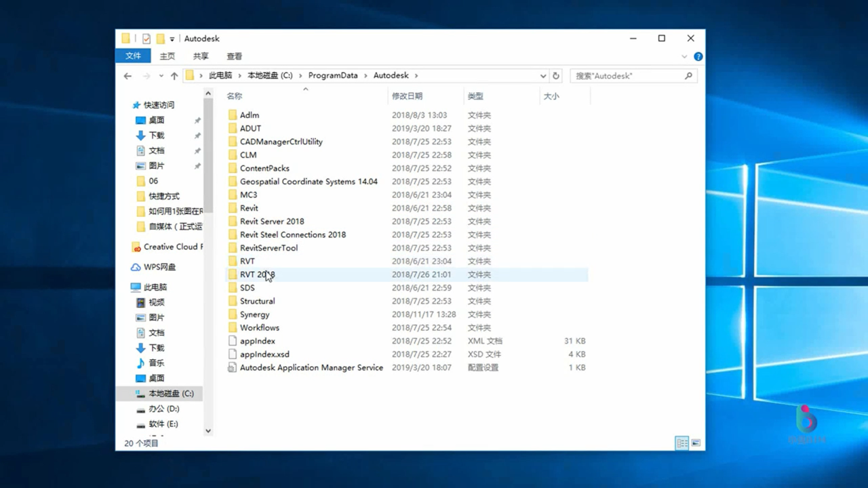Screen dimensions: 868x488
Task: Open the 文件 menu tab
Action: coord(134,56)
